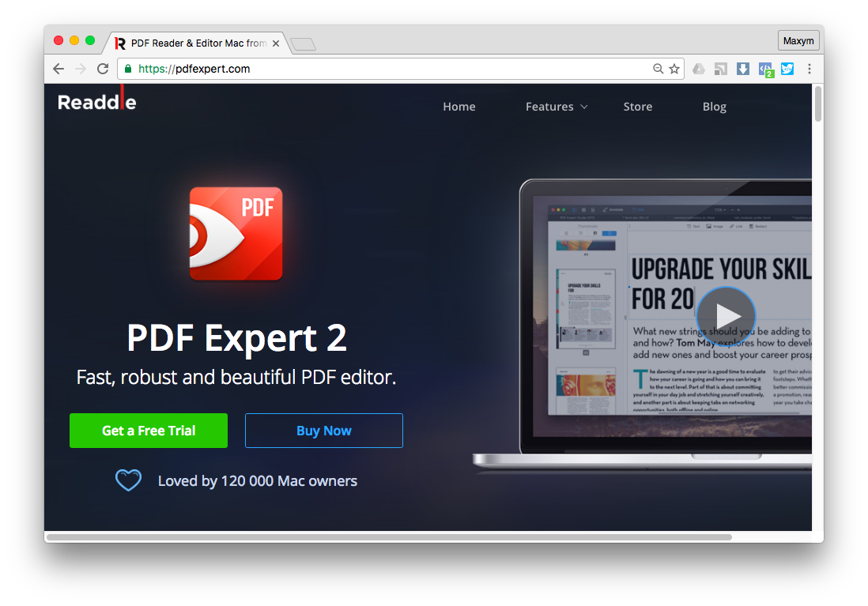Click the browser back arrow
The image size is (868, 606).
click(58, 69)
